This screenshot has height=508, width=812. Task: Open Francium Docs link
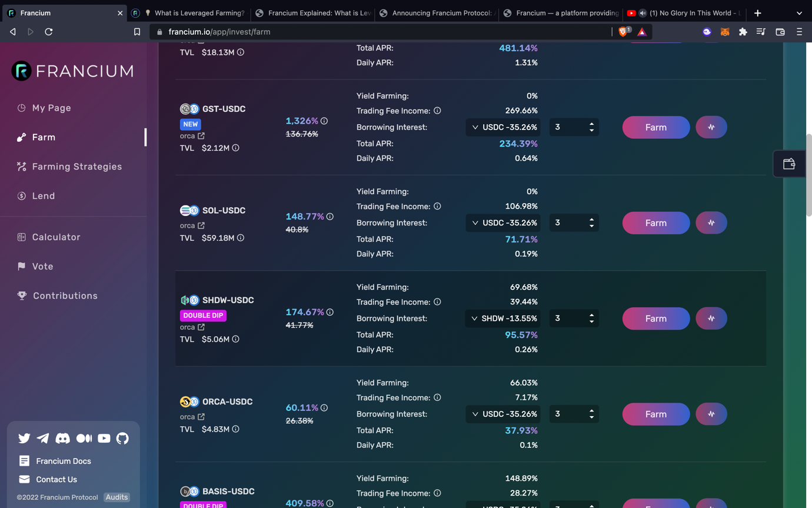(x=55, y=461)
